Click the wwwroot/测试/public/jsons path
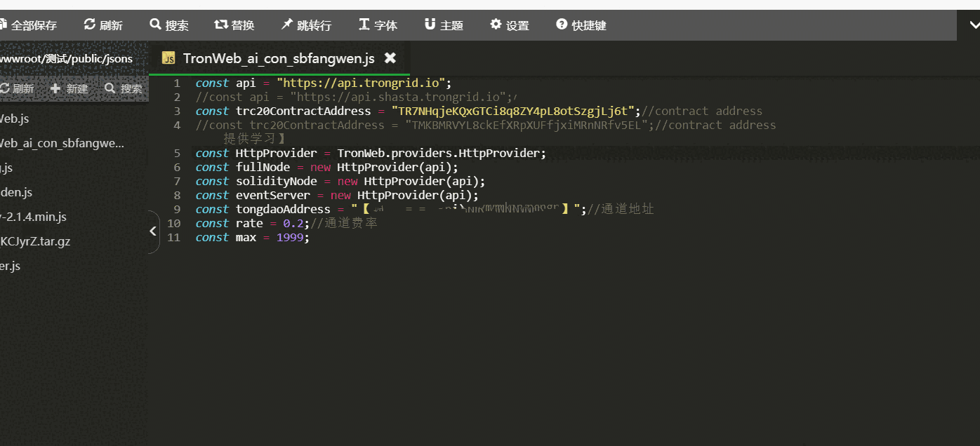The width and height of the screenshot is (980, 446). coord(66,58)
